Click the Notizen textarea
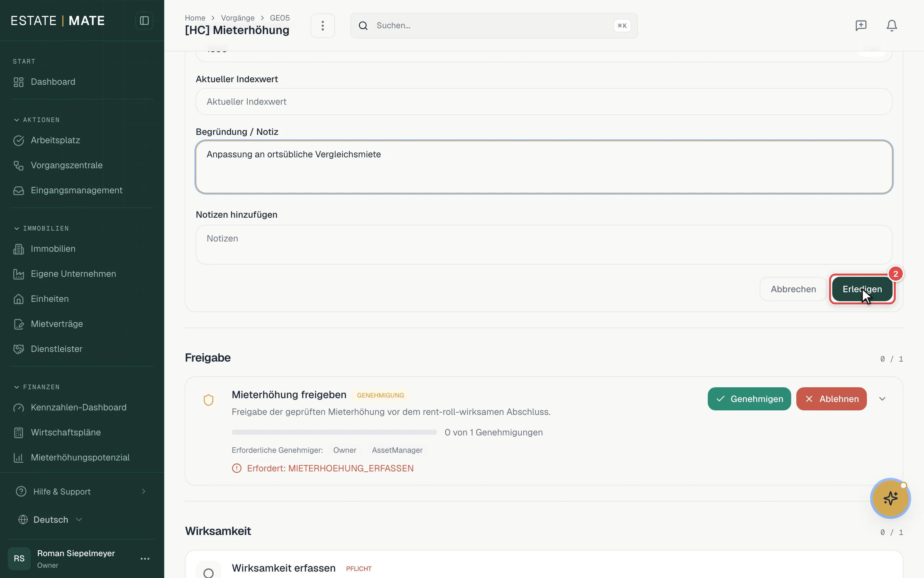The width and height of the screenshot is (924, 578). 544,245
